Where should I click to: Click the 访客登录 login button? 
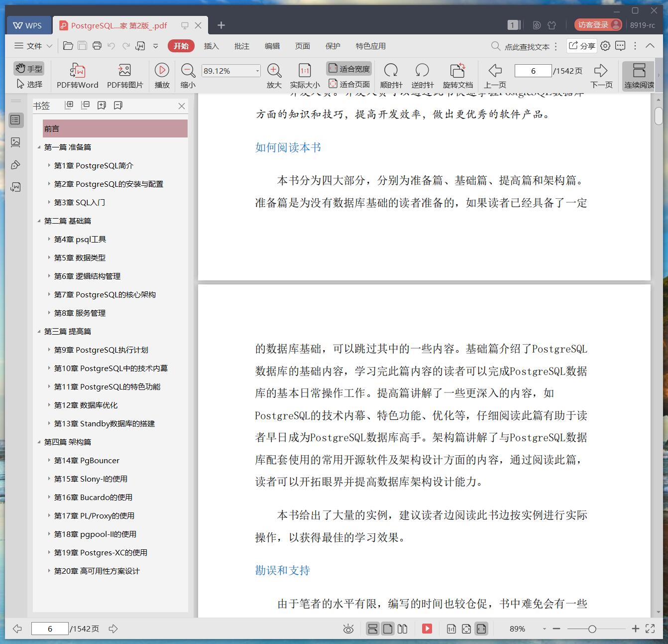(x=598, y=25)
